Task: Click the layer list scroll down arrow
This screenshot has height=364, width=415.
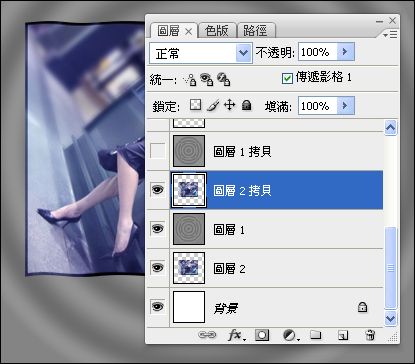Action: coord(390,318)
